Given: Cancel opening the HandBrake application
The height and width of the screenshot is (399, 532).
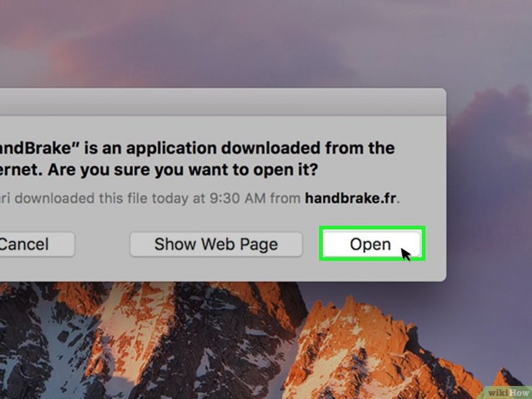Looking at the screenshot, I should tap(37, 244).
